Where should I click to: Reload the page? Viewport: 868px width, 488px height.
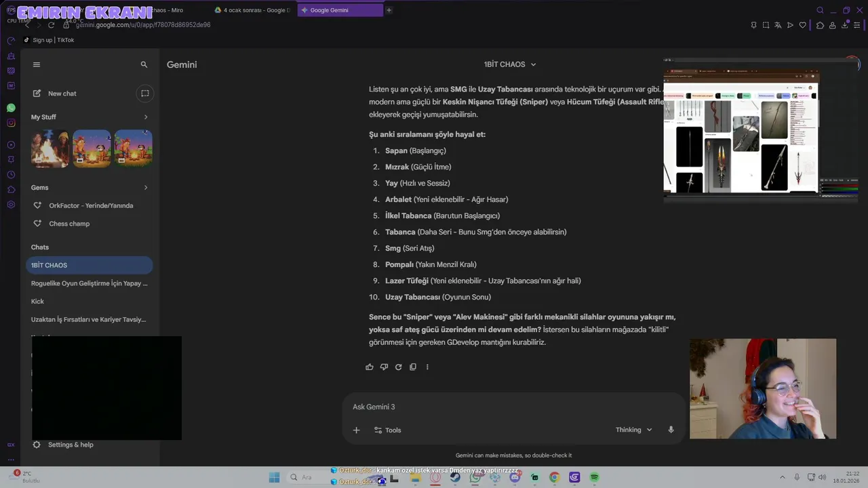(x=51, y=25)
